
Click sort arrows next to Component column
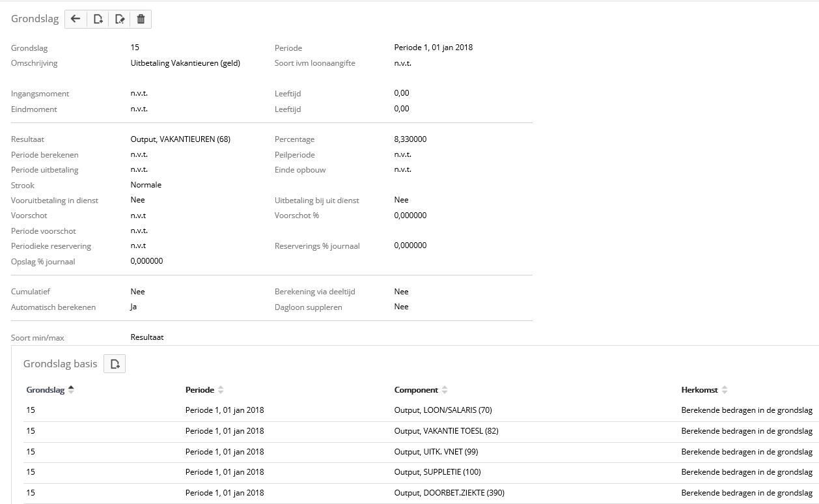(445, 390)
